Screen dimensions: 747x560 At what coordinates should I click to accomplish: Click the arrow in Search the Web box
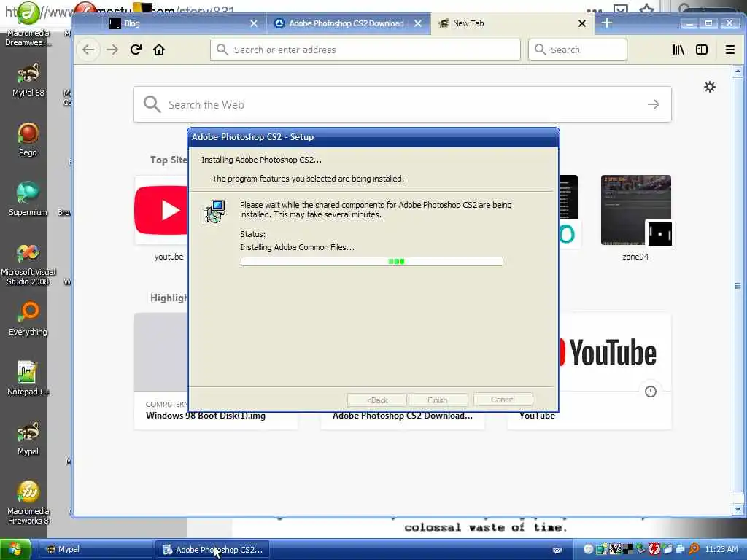click(x=654, y=104)
